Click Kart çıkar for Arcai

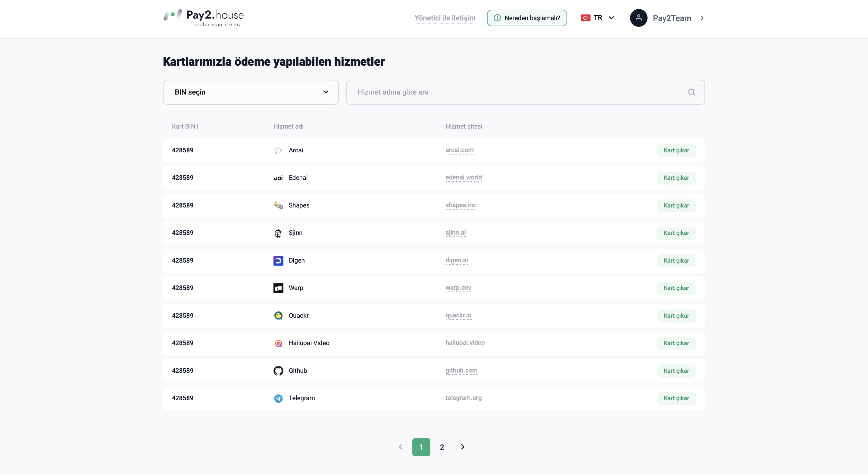(x=676, y=151)
